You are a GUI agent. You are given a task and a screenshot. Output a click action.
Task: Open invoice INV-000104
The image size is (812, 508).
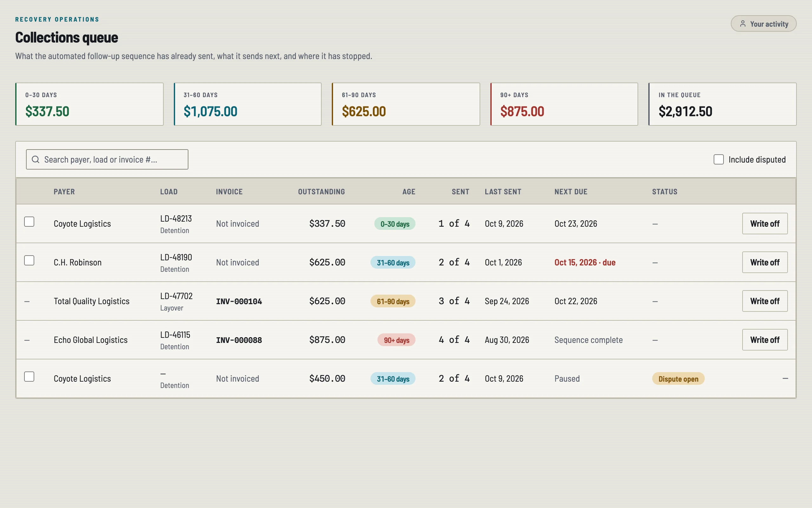point(239,301)
